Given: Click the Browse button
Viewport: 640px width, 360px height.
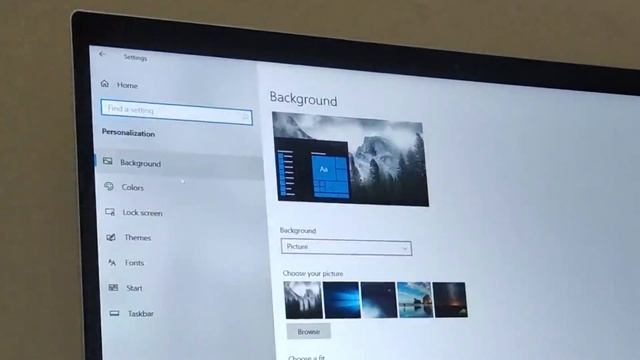Looking at the screenshot, I should tap(309, 331).
